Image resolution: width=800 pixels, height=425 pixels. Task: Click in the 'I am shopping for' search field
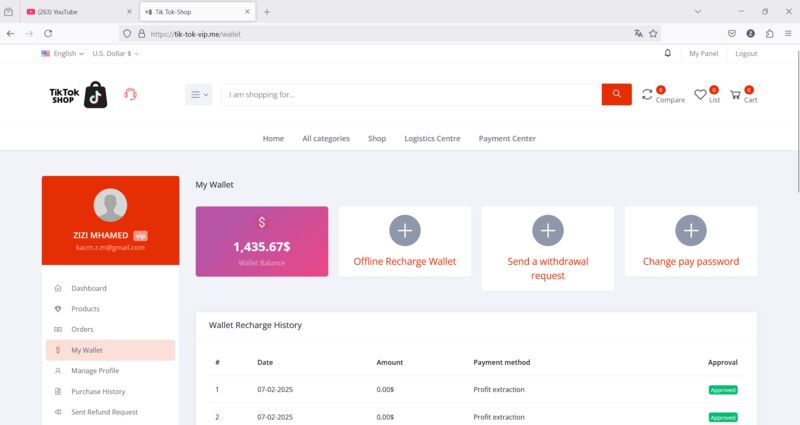pyautogui.click(x=411, y=94)
